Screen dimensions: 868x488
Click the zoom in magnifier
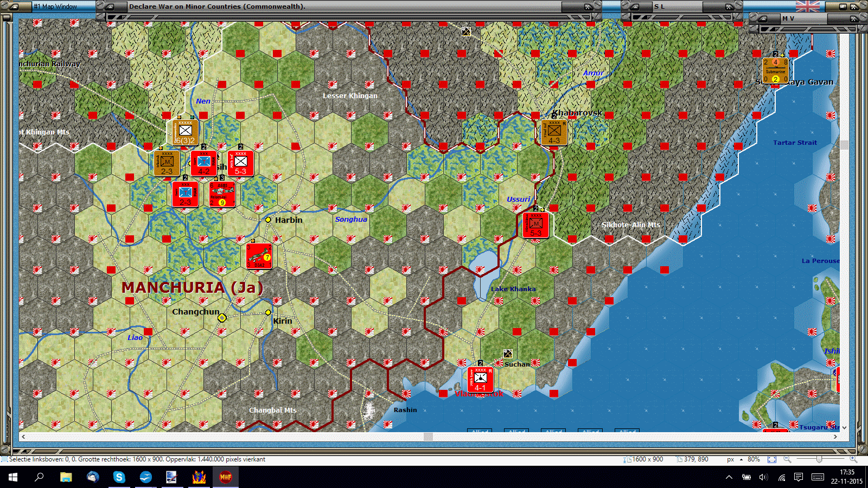pyautogui.click(x=853, y=459)
